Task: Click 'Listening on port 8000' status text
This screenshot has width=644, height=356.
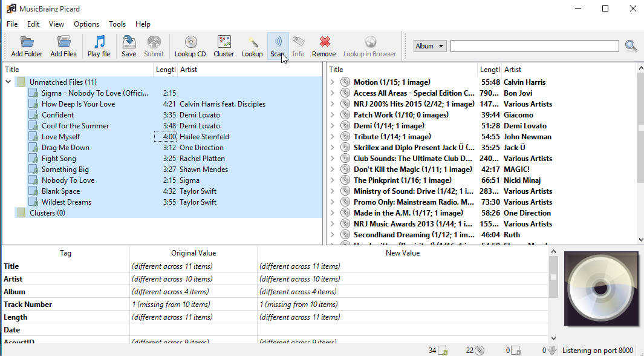Action: tap(597, 351)
